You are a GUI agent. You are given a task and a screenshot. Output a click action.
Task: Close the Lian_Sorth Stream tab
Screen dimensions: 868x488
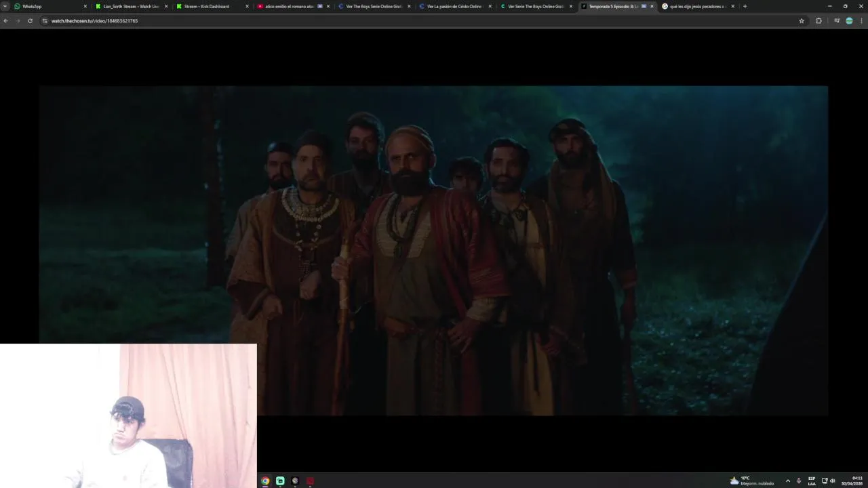[x=166, y=6]
